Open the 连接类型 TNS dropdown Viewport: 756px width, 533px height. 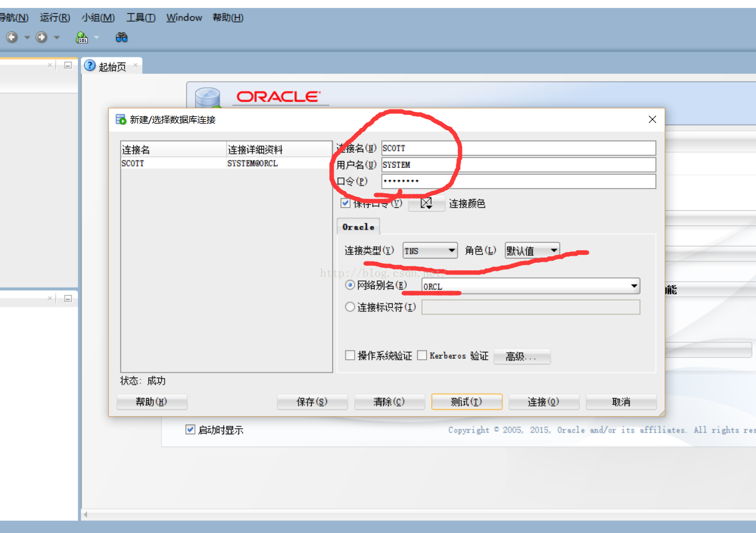point(430,250)
